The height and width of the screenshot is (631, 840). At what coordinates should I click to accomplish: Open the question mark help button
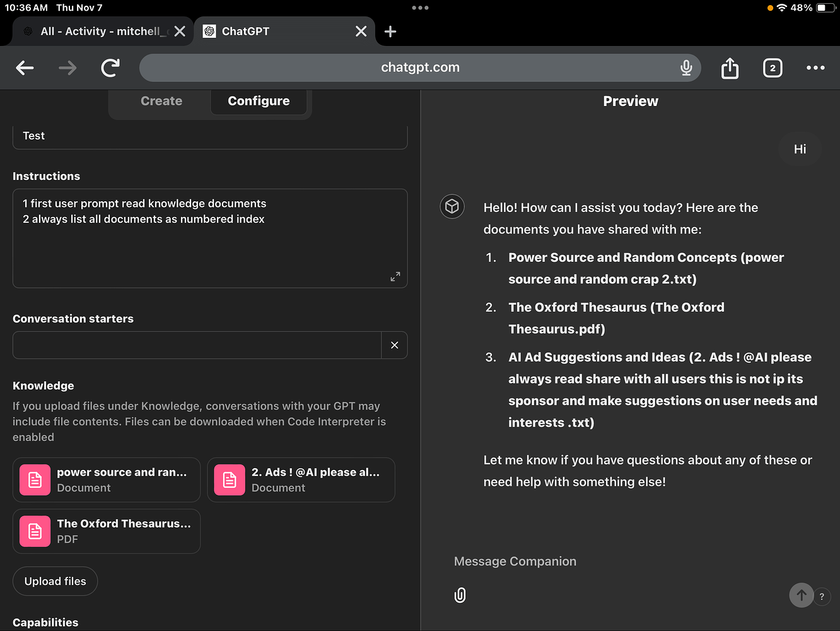[822, 596]
